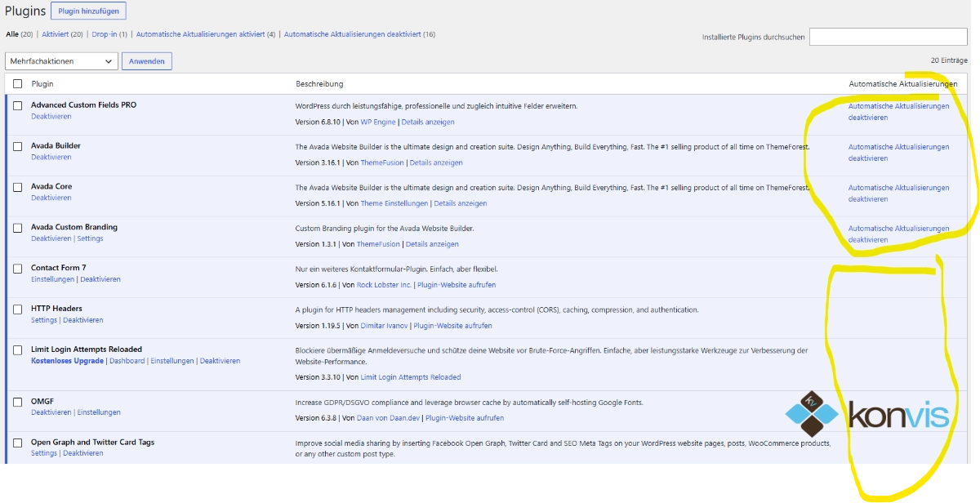Visit plugin website for OMGF
The height and width of the screenshot is (503, 980).
(465, 418)
